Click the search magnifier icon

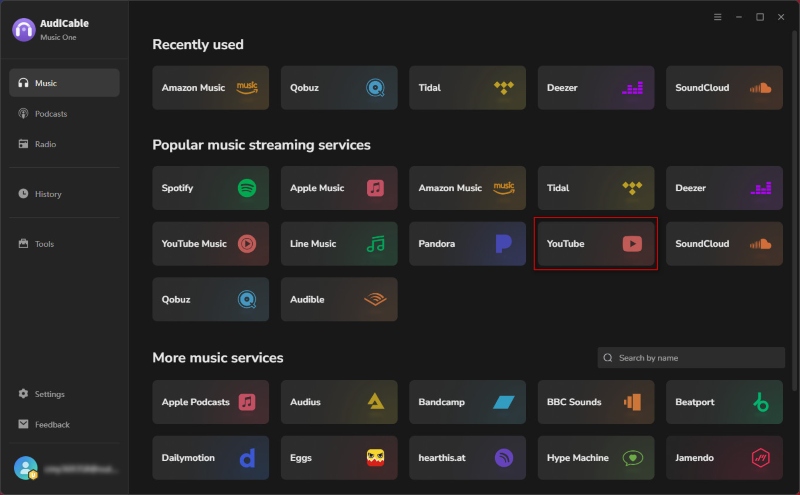pos(608,358)
